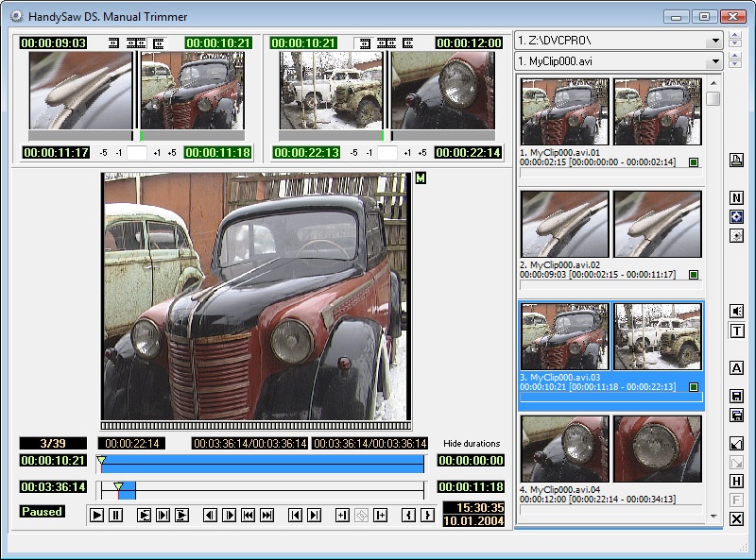This screenshot has width=756, height=560.
Task: Click the stacked floppy disks save-all icon
Action: [736, 415]
